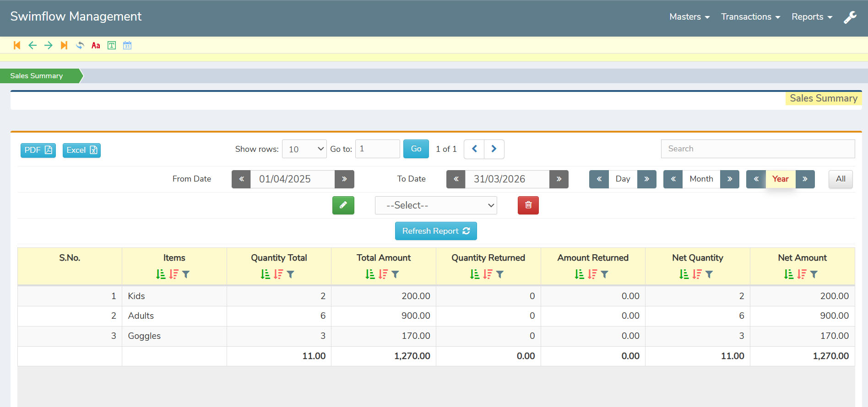Click the red trash delete button

tap(528, 205)
